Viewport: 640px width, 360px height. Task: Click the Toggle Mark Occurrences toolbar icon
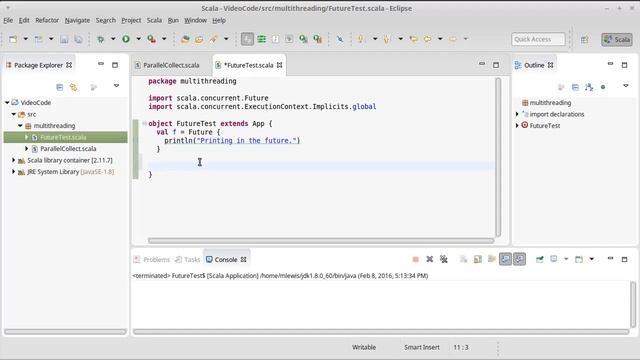coord(247,39)
